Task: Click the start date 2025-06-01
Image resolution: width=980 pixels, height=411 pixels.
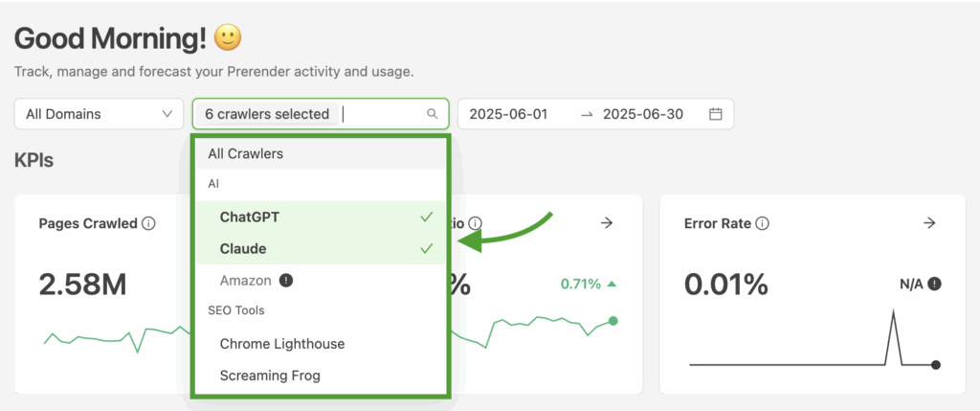Action: [508, 114]
